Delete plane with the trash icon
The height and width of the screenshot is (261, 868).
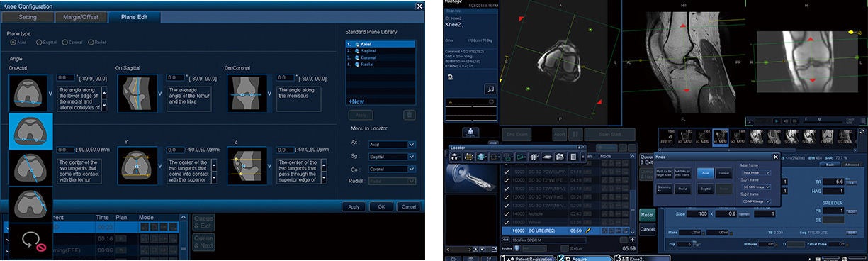pyautogui.click(x=409, y=114)
